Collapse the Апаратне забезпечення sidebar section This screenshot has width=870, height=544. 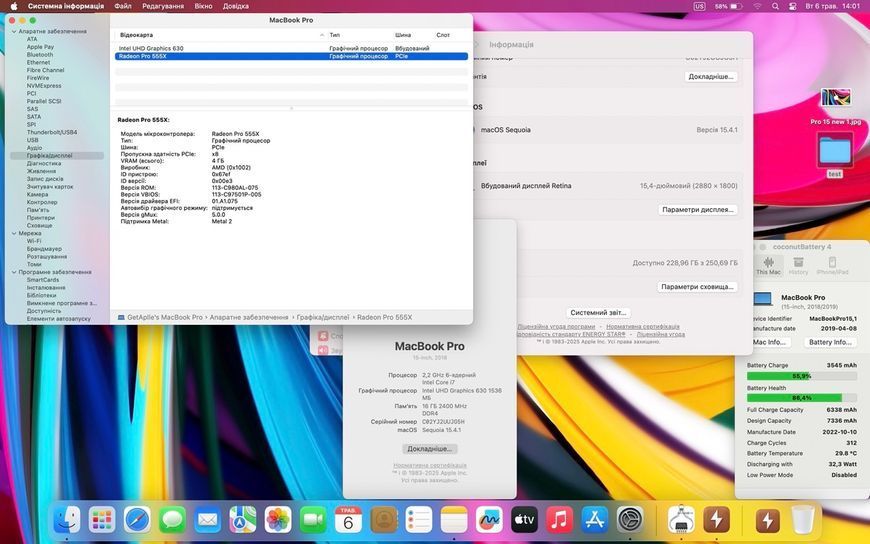coord(14,32)
